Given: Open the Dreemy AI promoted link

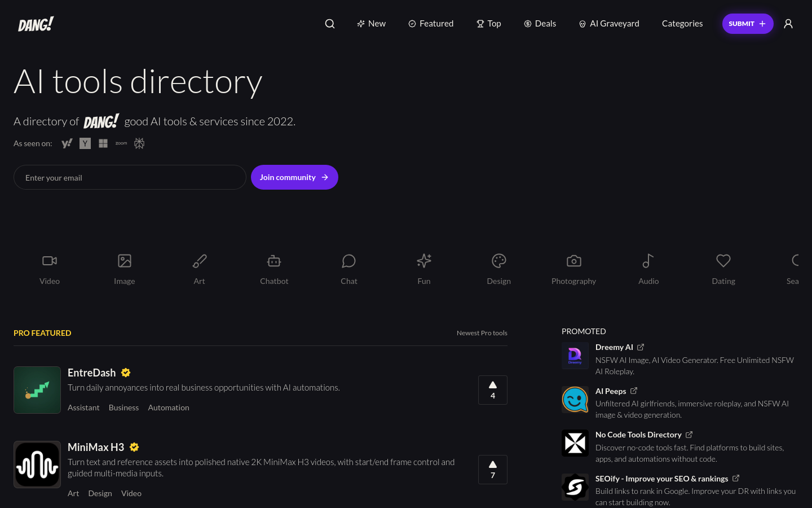Looking at the screenshot, I should 614,347.
